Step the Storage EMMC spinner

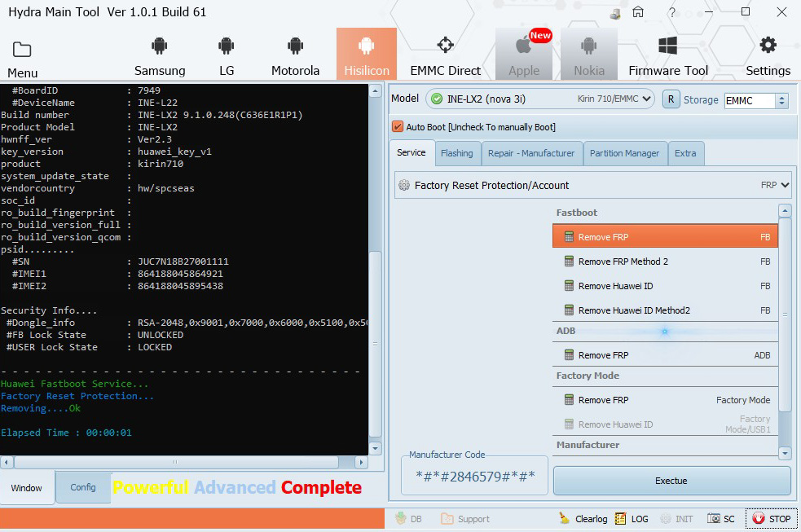pyautogui.click(x=781, y=100)
